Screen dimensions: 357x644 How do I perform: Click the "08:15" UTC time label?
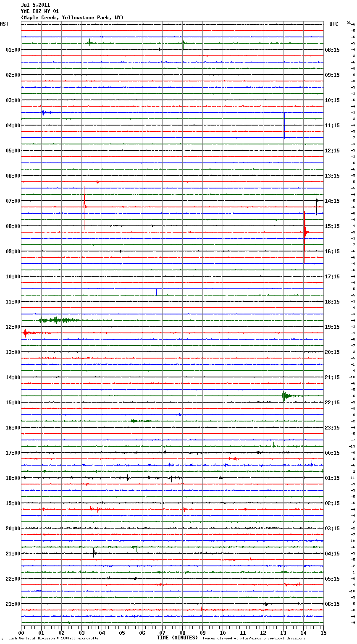coord(332,50)
